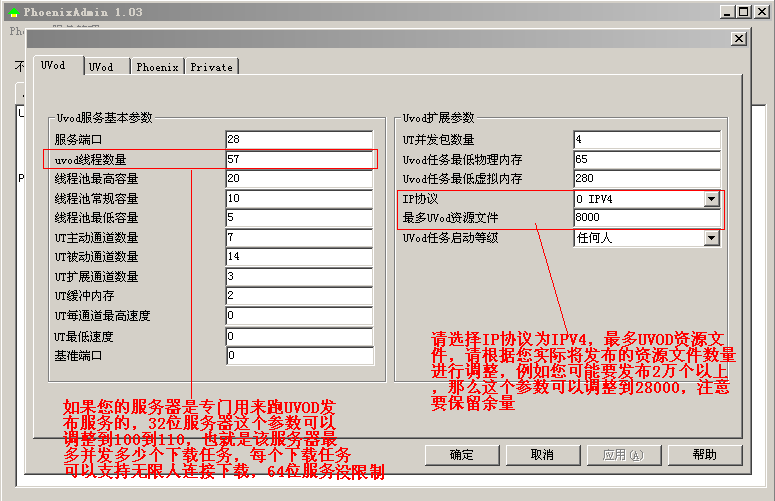Click the UT主动通道数量 field
775x501 pixels.
coord(299,237)
